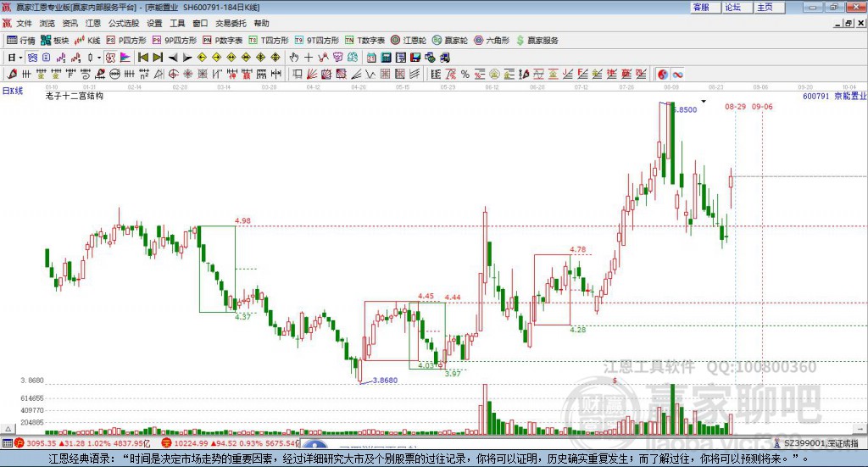Click the 4.98 resistance price label
The width and height of the screenshot is (868, 467).
(x=242, y=220)
